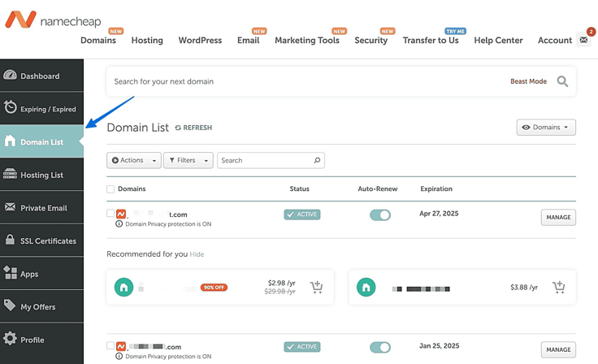Click the 'Apr 27, 2025' expiration date
The image size is (598, 364).
coord(439,214)
